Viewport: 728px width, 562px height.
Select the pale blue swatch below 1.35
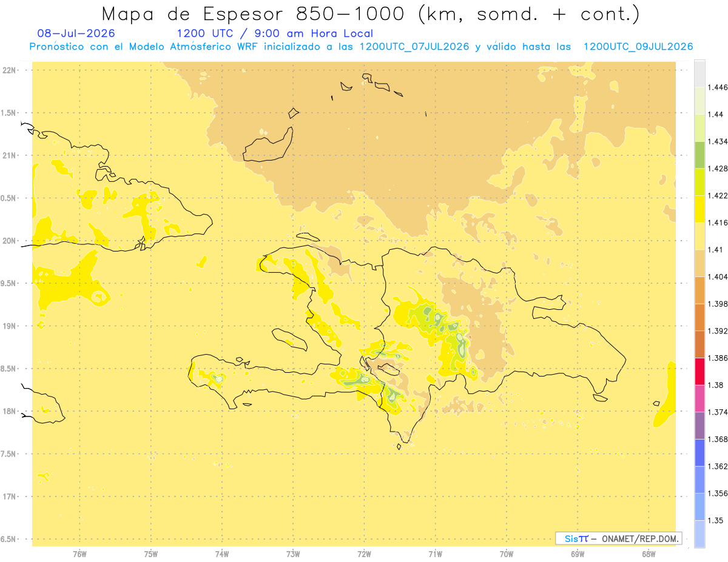pos(699,534)
